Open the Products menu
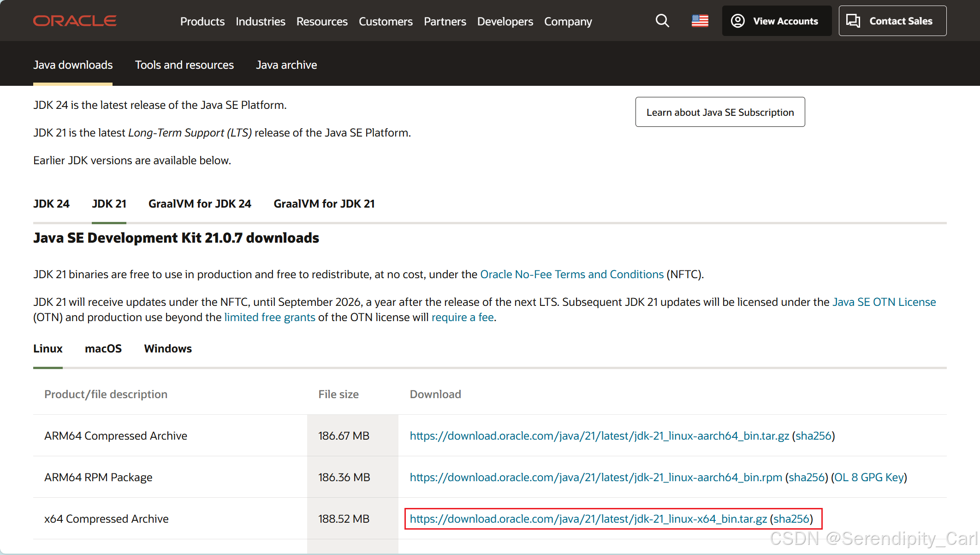Image resolution: width=980 pixels, height=555 pixels. pos(202,21)
